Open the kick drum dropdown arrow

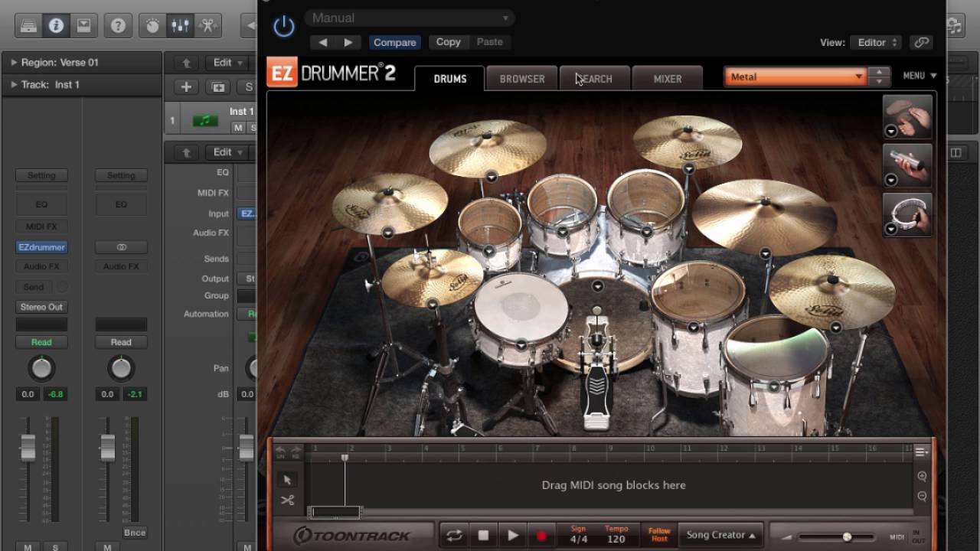pos(598,286)
